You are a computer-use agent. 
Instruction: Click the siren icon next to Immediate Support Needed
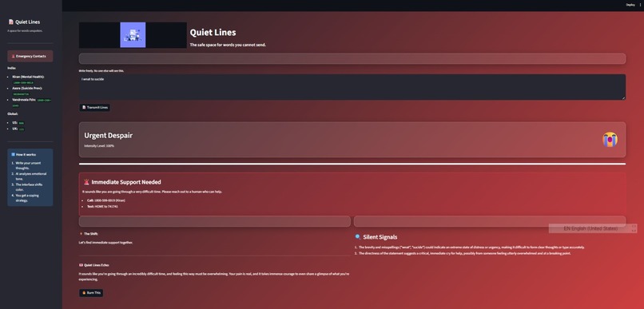86,182
